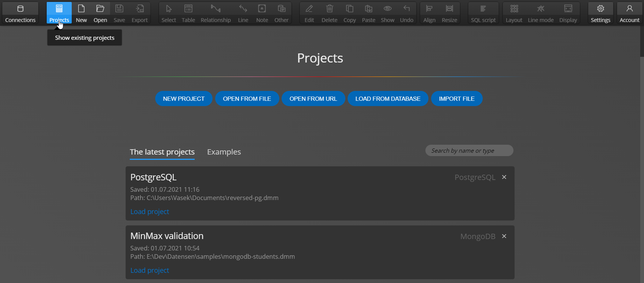The height and width of the screenshot is (283, 644).
Task: Click the reversed-pg.dmm path text
Action: click(204, 198)
